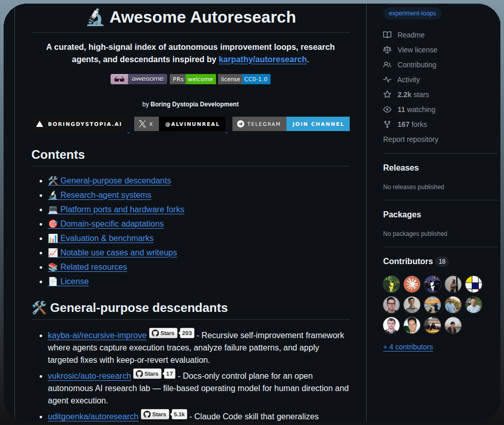
Task: Click Report repository
Action: coord(410,139)
